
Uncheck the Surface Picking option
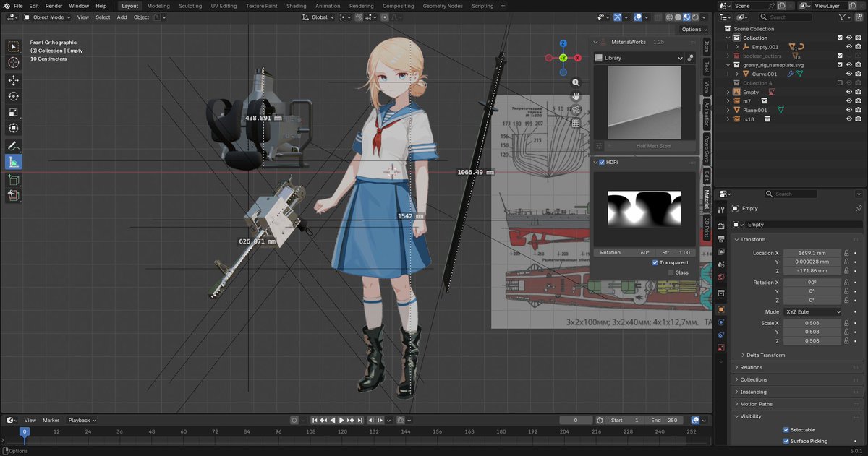[x=786, y=441]
